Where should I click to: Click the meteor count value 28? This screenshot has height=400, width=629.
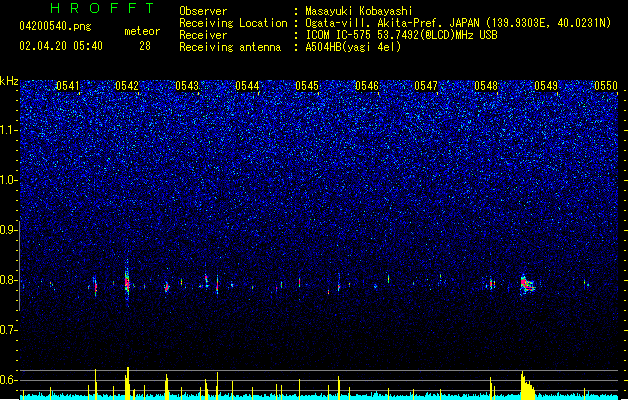(145, 46)
